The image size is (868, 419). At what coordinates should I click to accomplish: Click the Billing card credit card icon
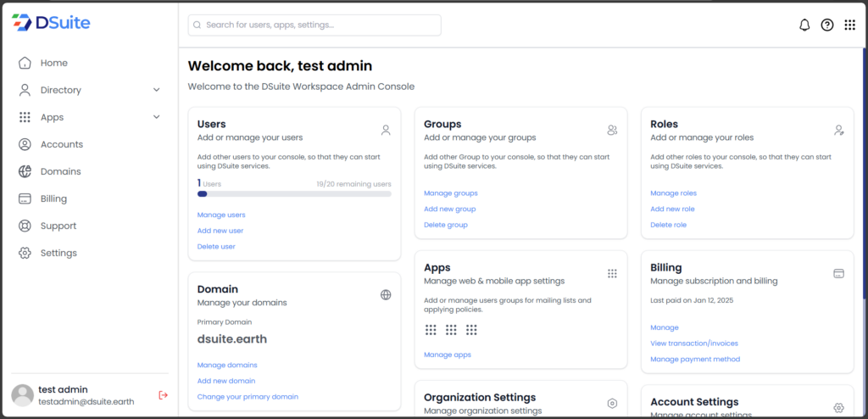[x=838, y=273]
